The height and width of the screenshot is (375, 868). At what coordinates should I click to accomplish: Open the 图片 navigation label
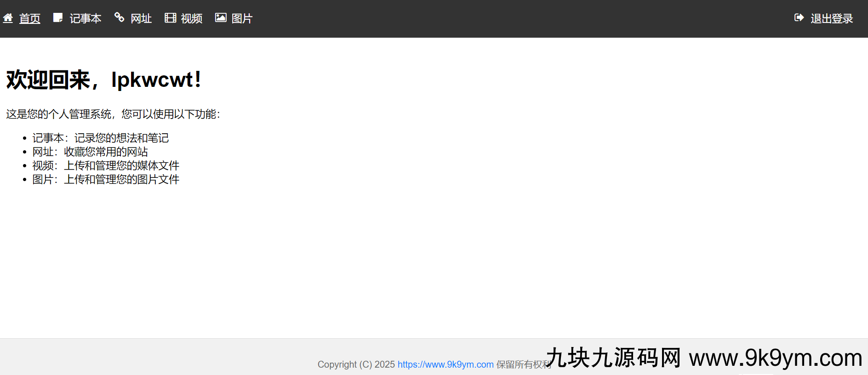pyautogui.click(x=242, y=19)
